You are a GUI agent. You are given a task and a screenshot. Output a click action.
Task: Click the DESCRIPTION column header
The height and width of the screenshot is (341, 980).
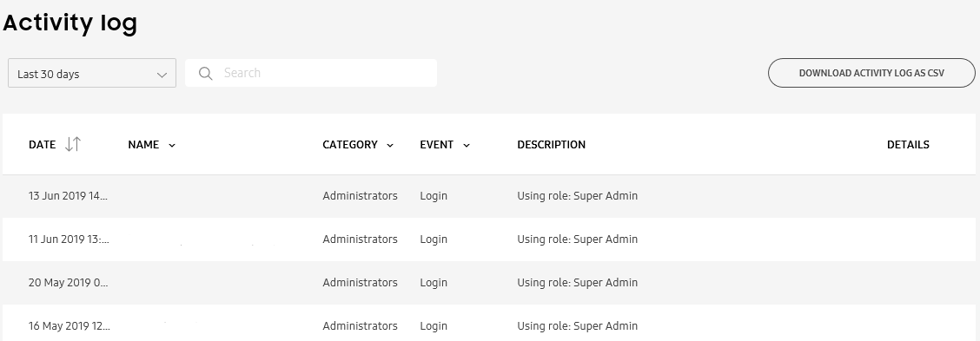(x=551, y=145)
